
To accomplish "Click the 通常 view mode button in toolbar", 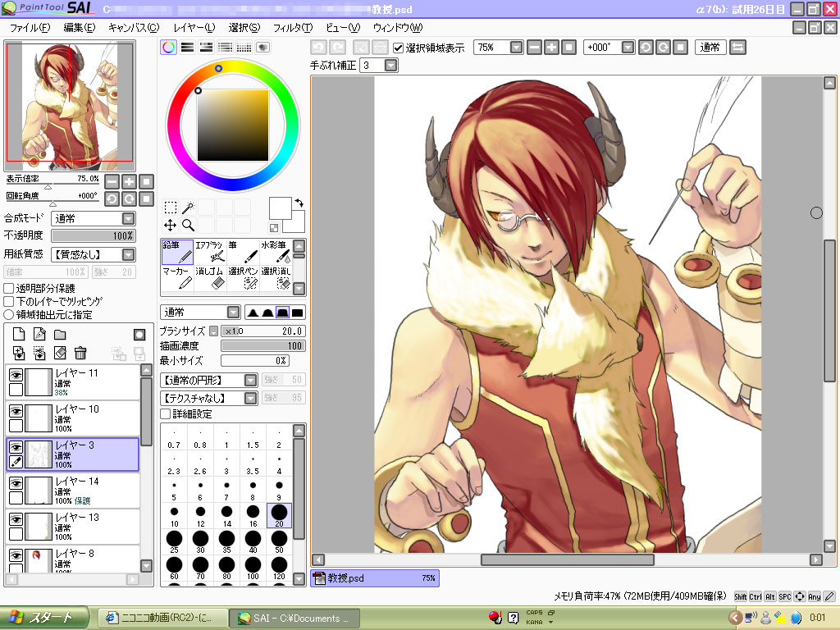I will coord(710,47).
